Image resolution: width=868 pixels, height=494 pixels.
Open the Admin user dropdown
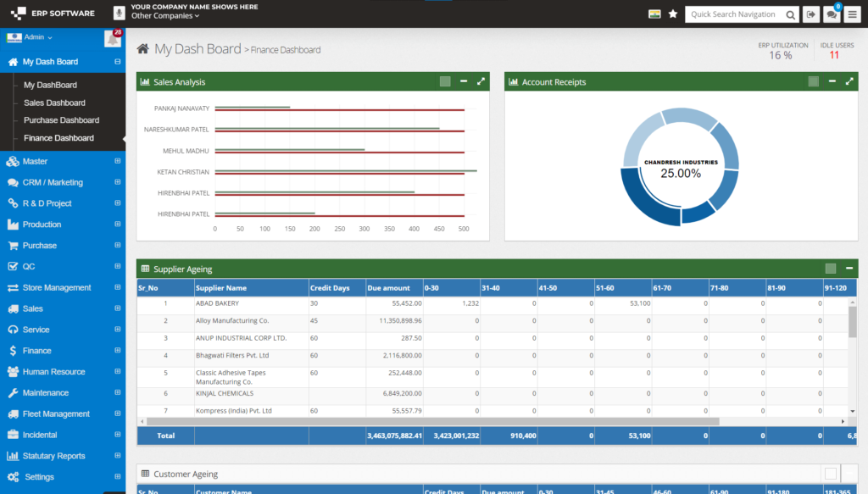(x=37, y=37)
